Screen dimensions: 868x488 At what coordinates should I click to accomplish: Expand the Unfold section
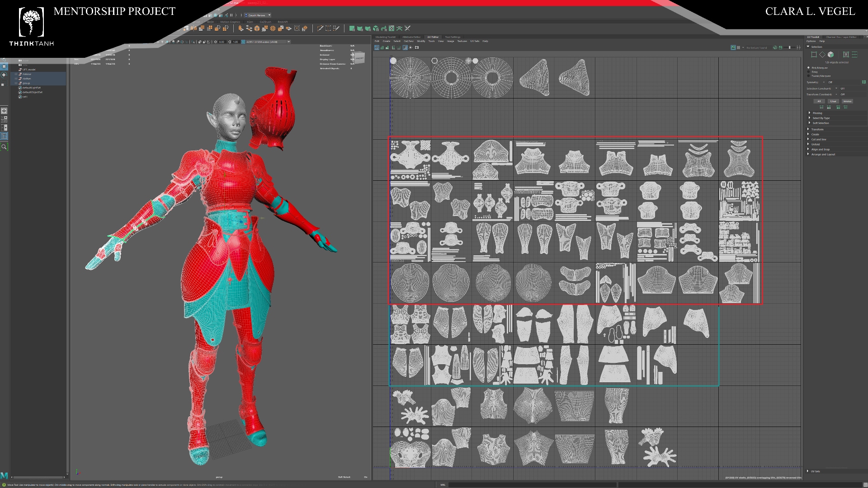(816, 144)
